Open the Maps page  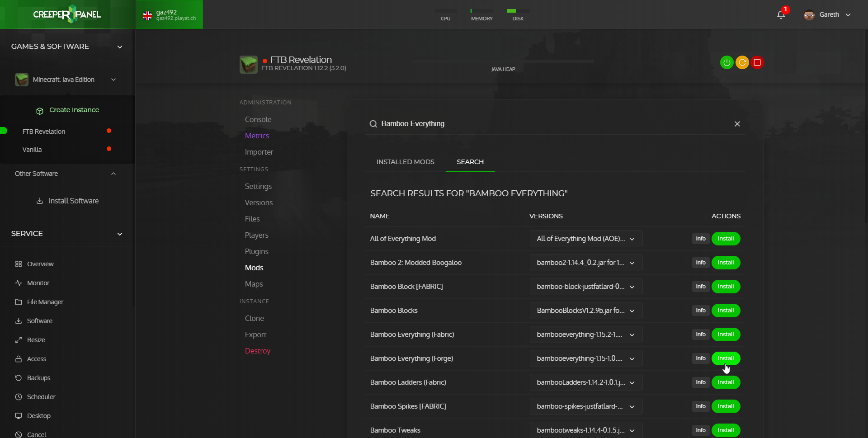click(x=254, y=284)
